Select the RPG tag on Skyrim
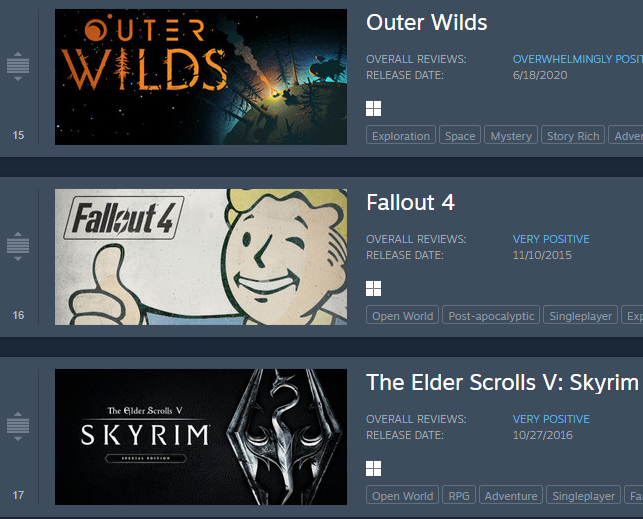The width and height of the screenshot is (643, 519). 459,495
